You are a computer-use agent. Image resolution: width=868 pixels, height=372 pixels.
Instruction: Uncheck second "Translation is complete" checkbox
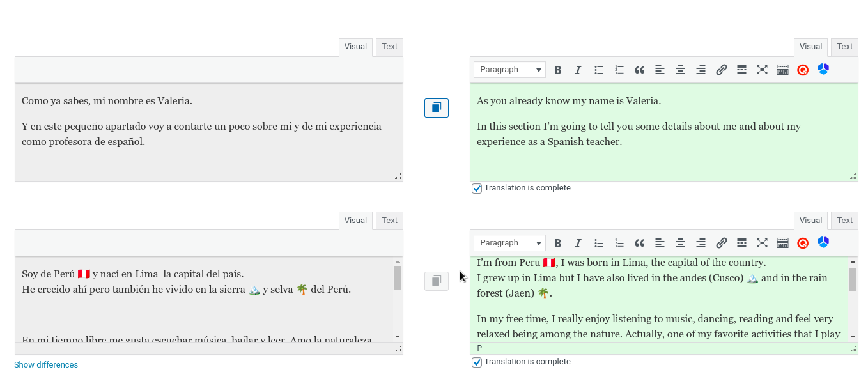(x=477, y=362)
